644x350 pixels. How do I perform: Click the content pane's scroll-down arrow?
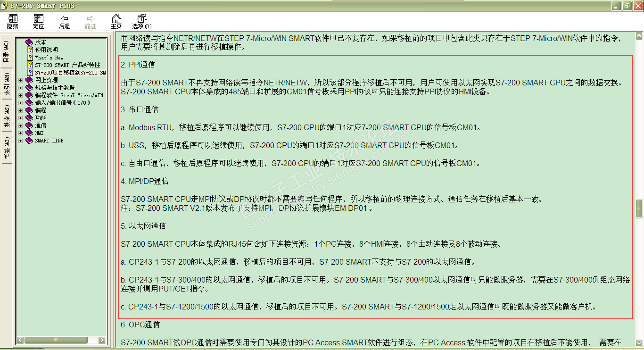click(639, 343)
